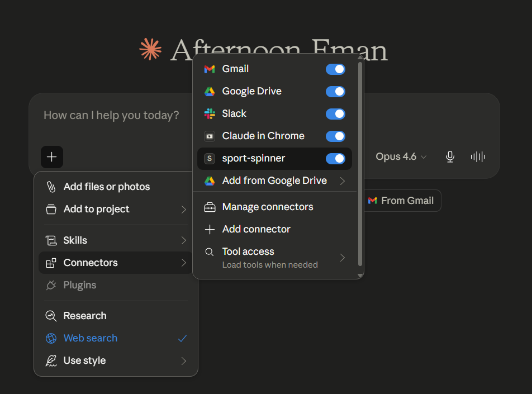Click the Skills scroll icon
This screenshot has width=532, height=394.
coord(51,240)
